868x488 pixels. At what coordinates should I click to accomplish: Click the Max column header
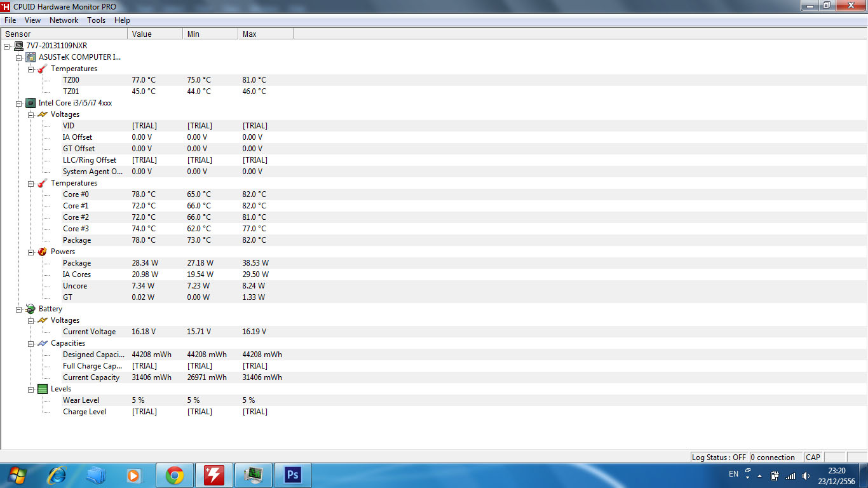tap(266, 34)
